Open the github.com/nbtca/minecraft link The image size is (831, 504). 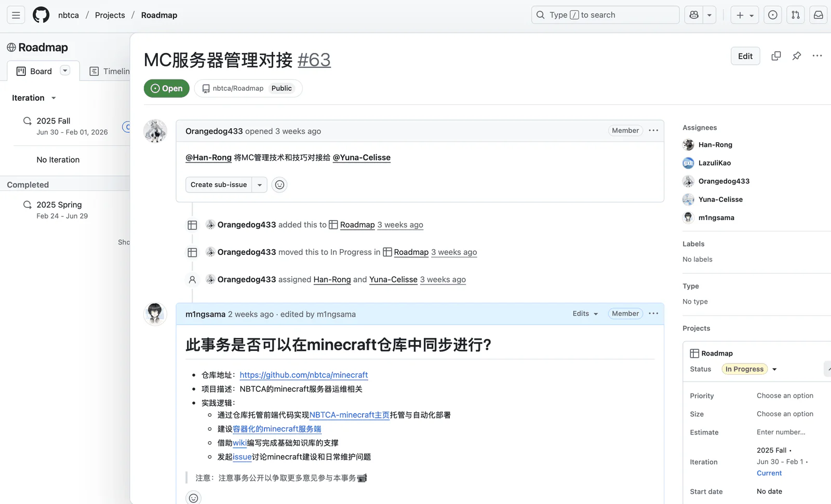click(304, 375)
